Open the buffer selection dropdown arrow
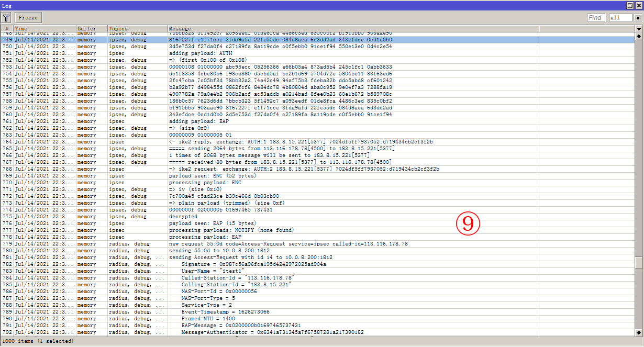The height and width of the screenshot is (347, 644). click(638, 17)
